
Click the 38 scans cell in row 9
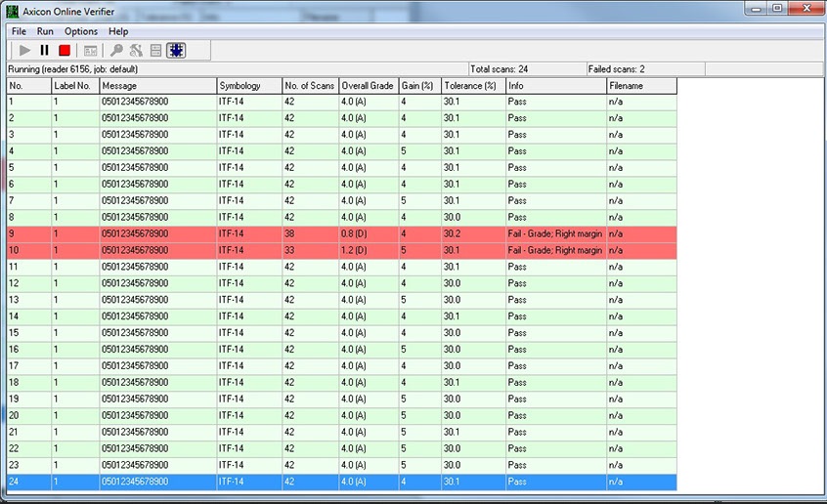(x=311, y=233)
